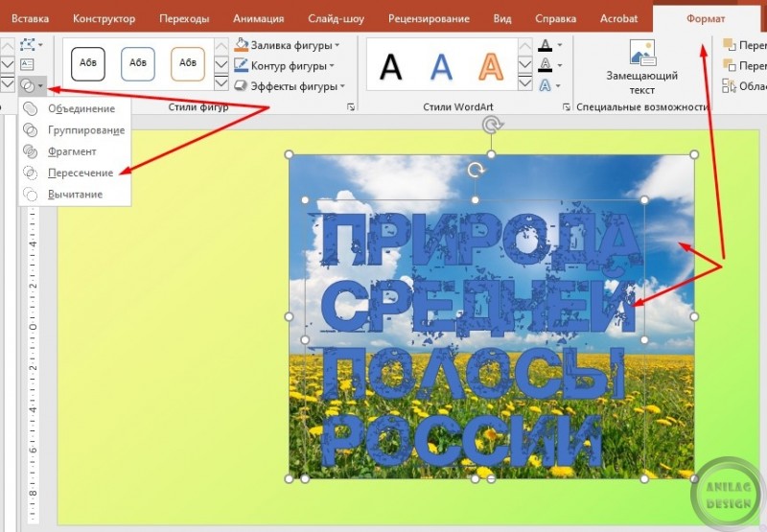Switch to the Acrobat tab

618,18
